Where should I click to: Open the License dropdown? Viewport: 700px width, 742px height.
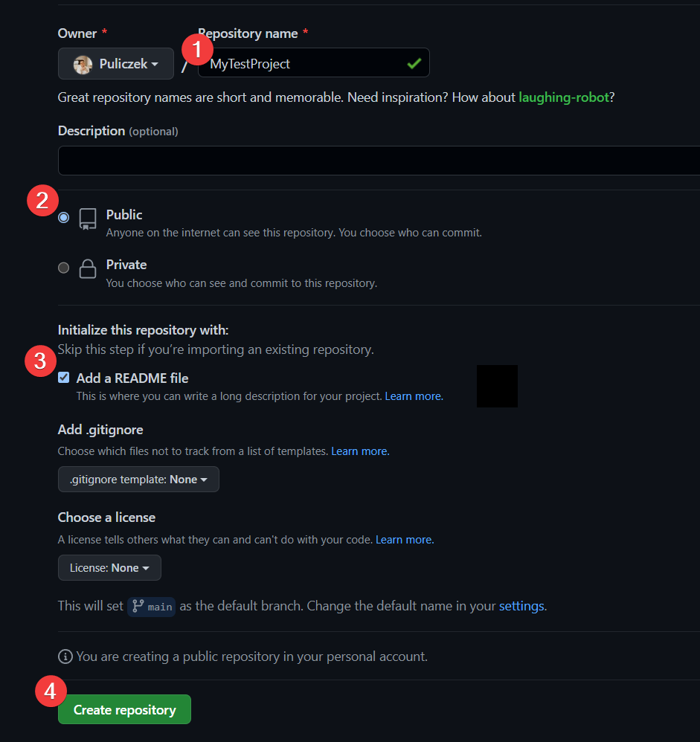[109, 567]
